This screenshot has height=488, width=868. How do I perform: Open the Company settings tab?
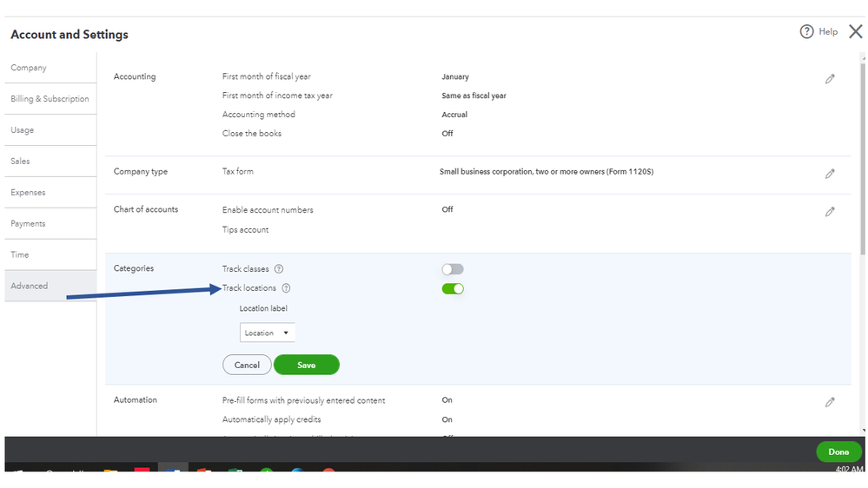point(50,68)
